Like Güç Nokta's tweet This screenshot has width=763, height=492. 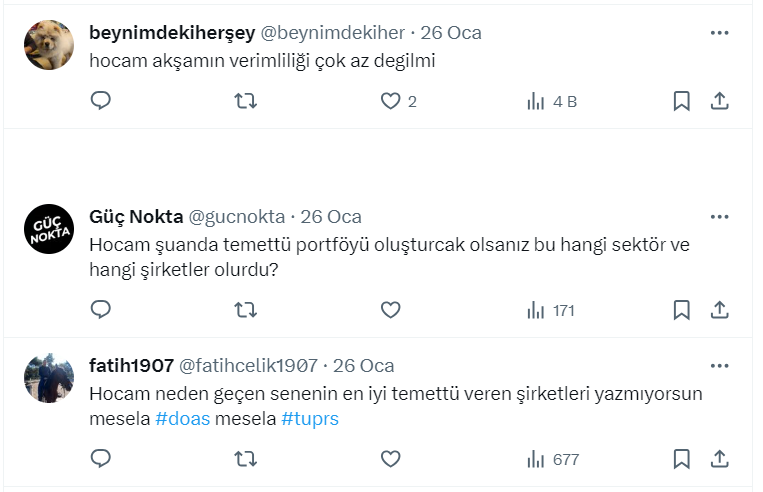(x=390, y=310)
